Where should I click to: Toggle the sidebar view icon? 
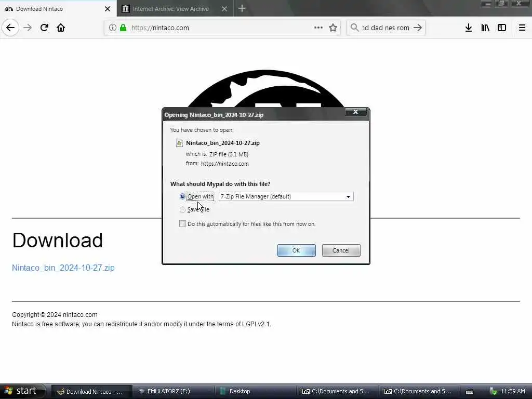click(x=502, y=28)
